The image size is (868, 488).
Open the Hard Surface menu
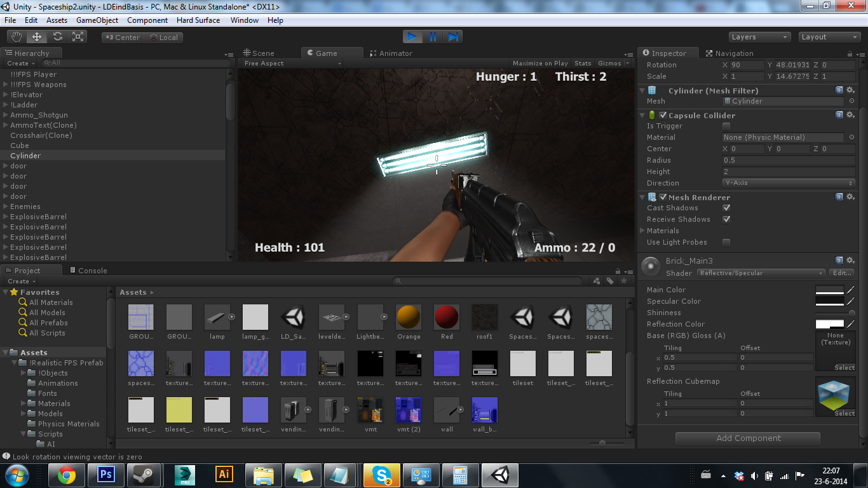point(198,20)
